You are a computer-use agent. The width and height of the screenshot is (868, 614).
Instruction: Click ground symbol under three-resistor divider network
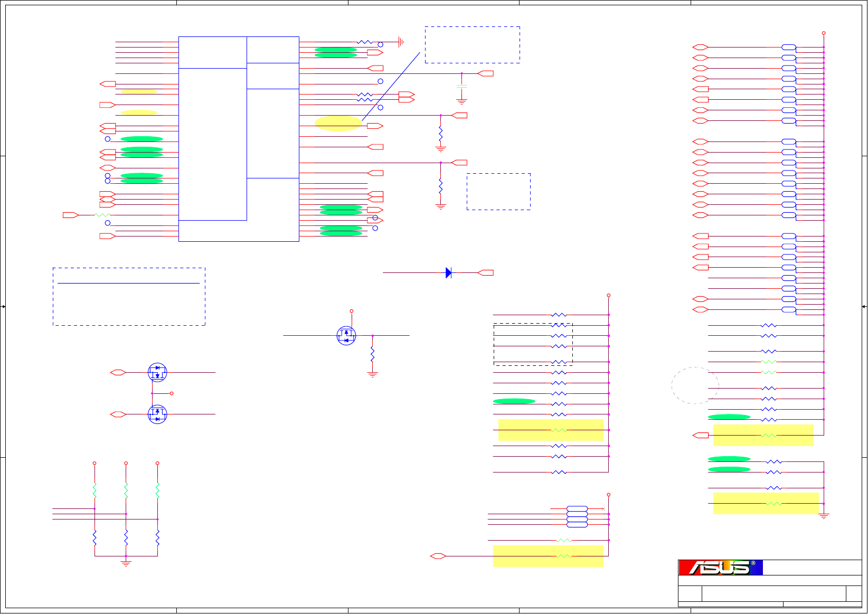coord(126,563)
